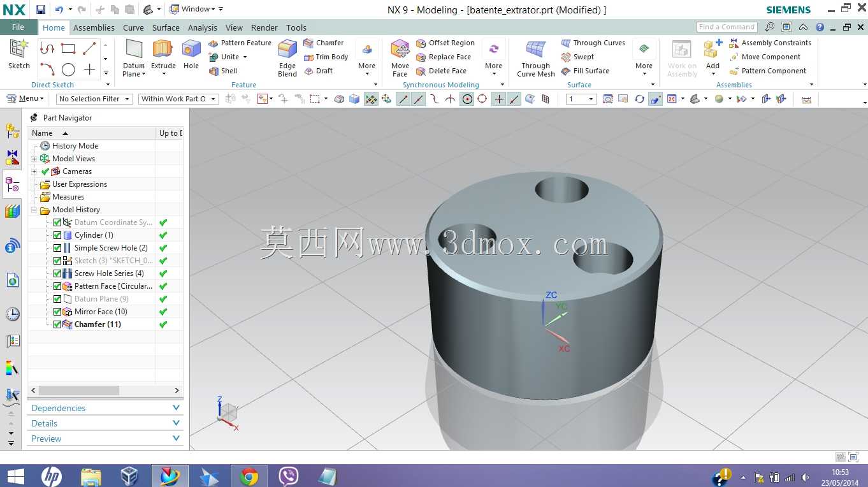Open the Move Face tool
Image resolution: width=868 pixels, height=487 pixels.
tap(400, 59)
